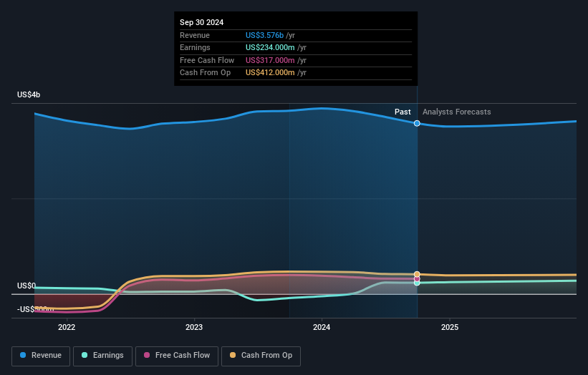Click the Cash From Op label in tooltip

tap(205, 73)
